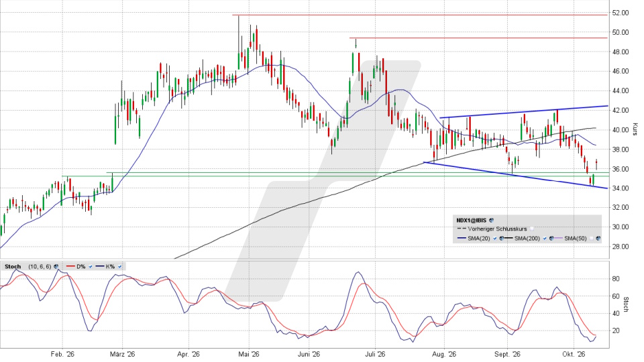The image size is (644, 362).
Task: Click the Okt. '26 date label
Action: (574, 354)
